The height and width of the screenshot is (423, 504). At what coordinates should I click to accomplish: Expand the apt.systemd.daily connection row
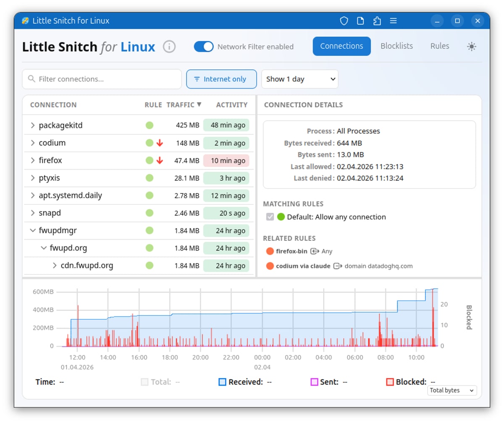tap(33, 196)
